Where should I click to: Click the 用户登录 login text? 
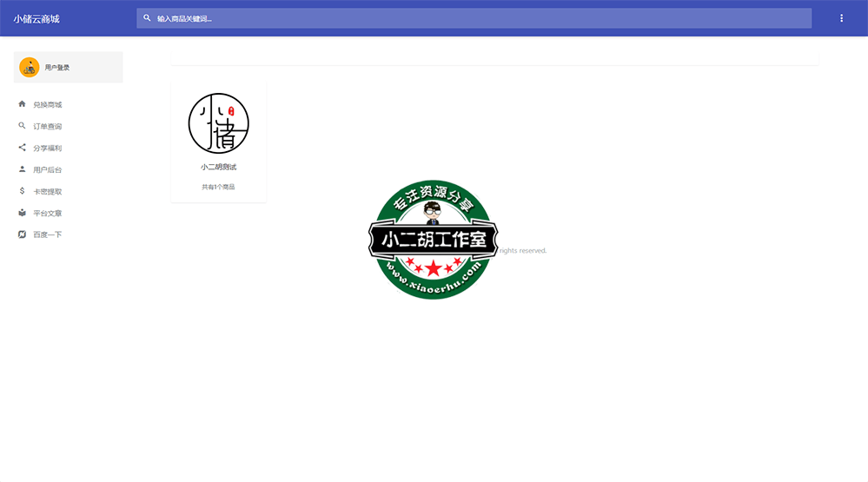click(57, 68)
